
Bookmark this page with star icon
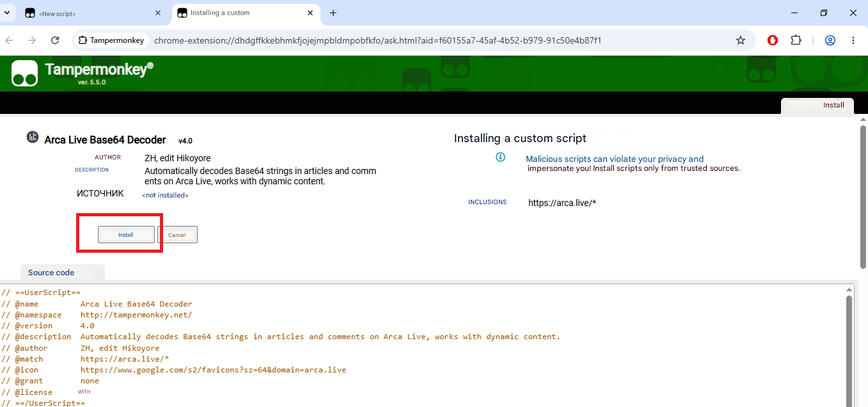pyautogui.click(x=741, y=40)
